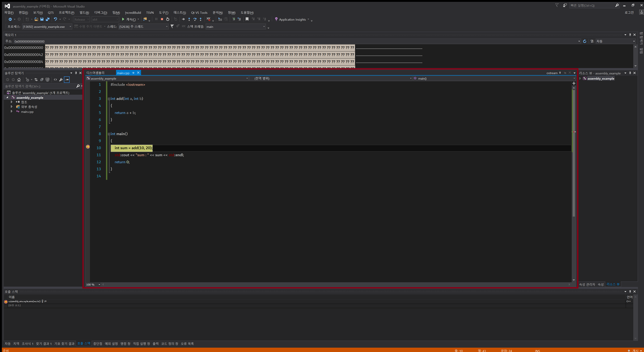Select the View Code icon in Solution Explorer

pos(55,79)
